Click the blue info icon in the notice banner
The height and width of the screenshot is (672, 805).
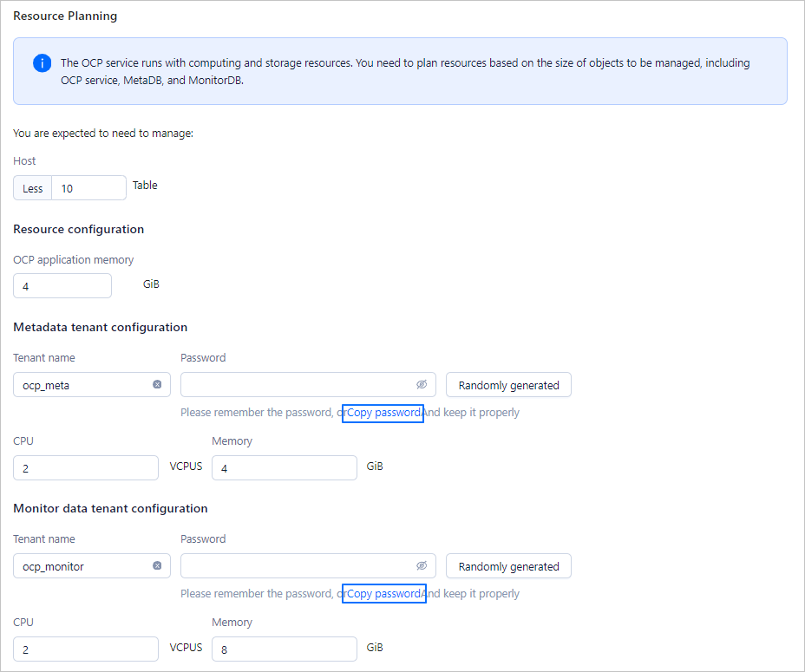[42, 62]
